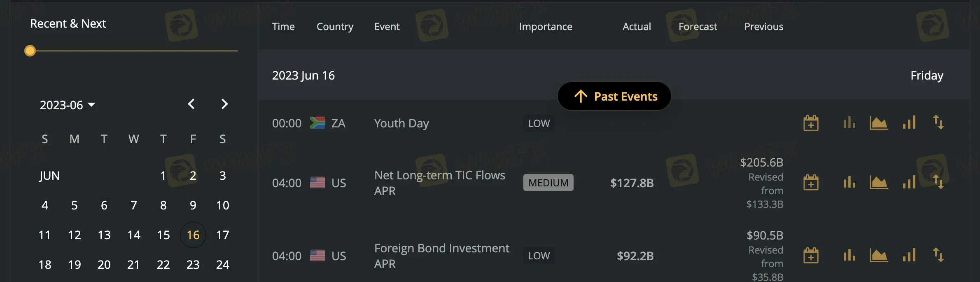
Task: Click the US flag beside Foreign Bond Investment
Action: (x=317, y=255)
